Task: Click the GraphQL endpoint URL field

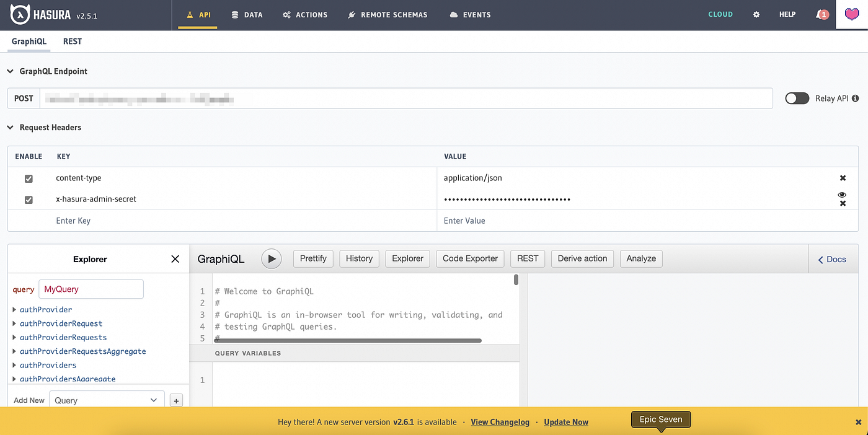Action: point(406,99)
